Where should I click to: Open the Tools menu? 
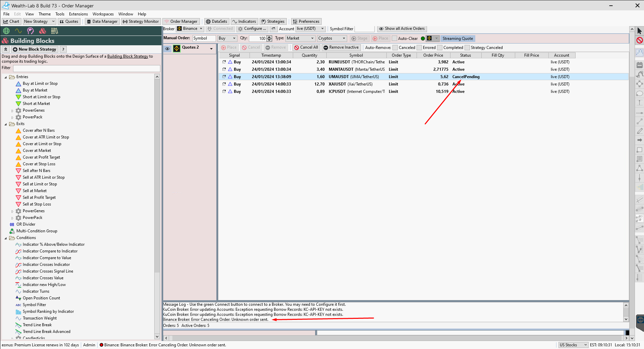60,14
